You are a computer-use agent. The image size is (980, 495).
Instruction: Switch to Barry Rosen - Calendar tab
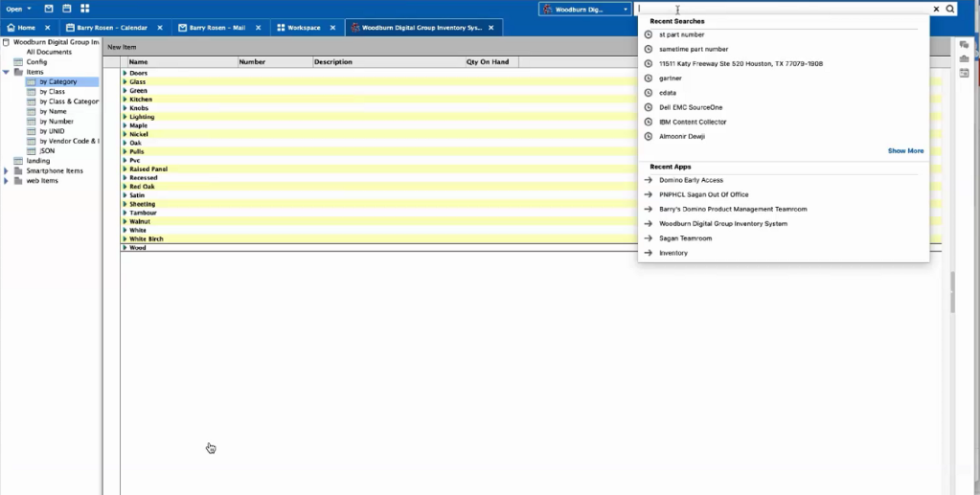pyautogui.click(x=111, y=28)
